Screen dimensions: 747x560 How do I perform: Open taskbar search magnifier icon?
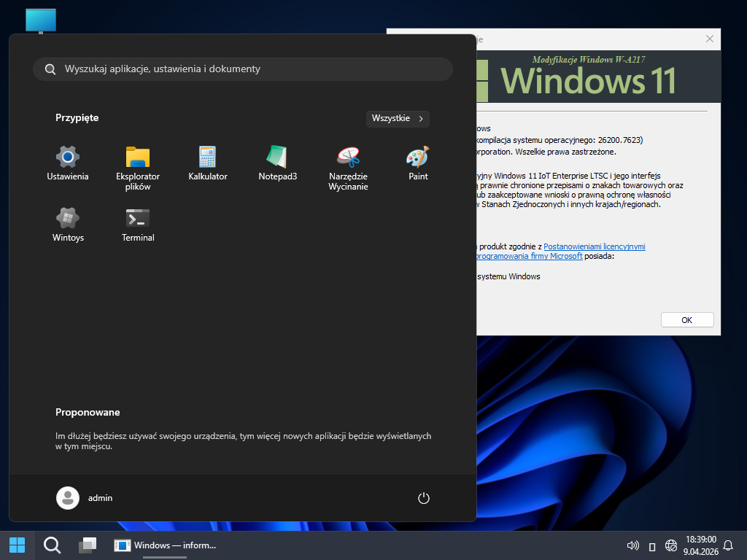click(x=52, y=545)
